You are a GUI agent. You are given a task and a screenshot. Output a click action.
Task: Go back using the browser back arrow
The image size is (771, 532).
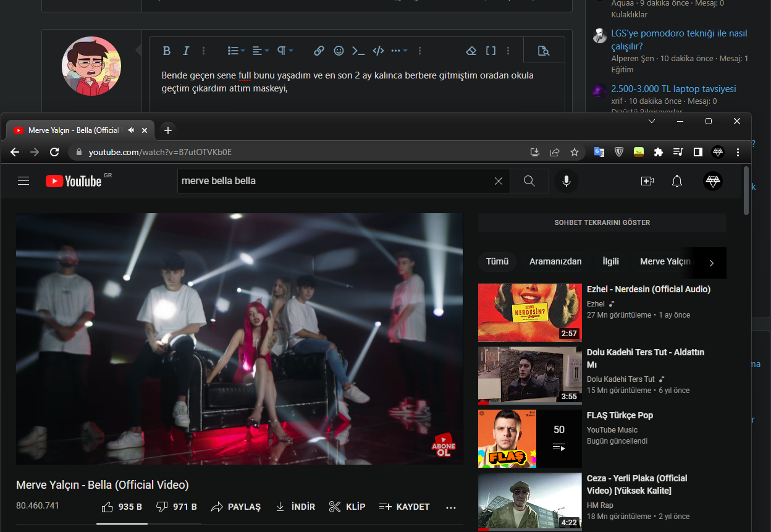click(x=15, y=152)
